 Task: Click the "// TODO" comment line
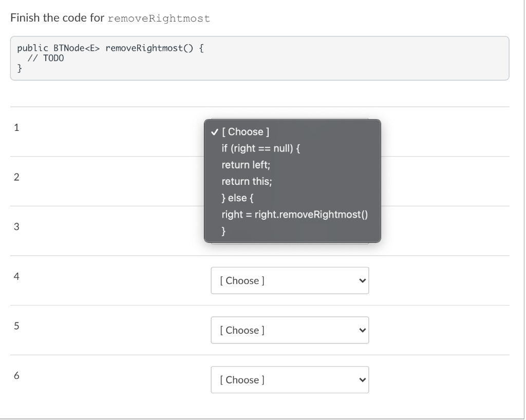(47, 58)
